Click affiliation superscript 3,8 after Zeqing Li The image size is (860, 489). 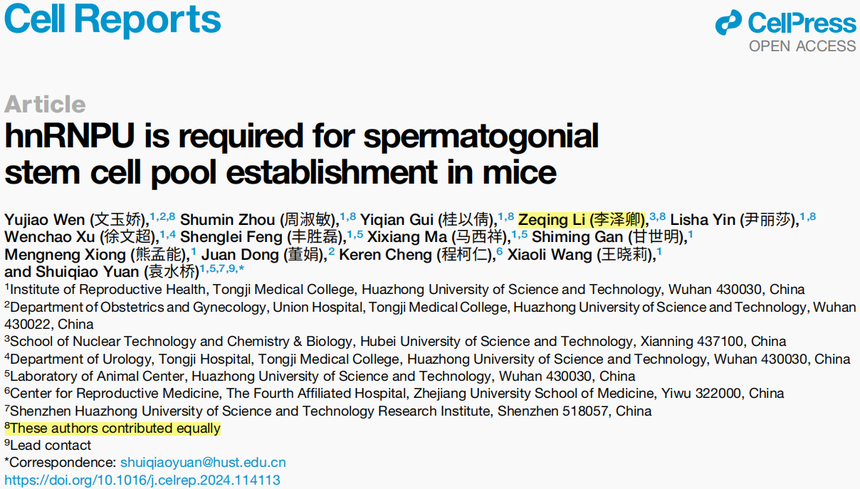pyautogui.click(x=658, y=217)
